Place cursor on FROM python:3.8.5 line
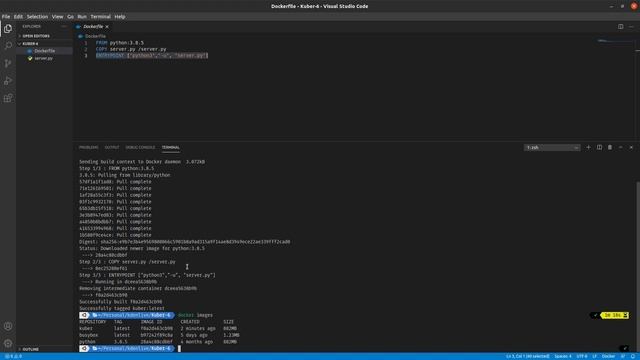Screen dimensions: 640x360 point(120,43)
